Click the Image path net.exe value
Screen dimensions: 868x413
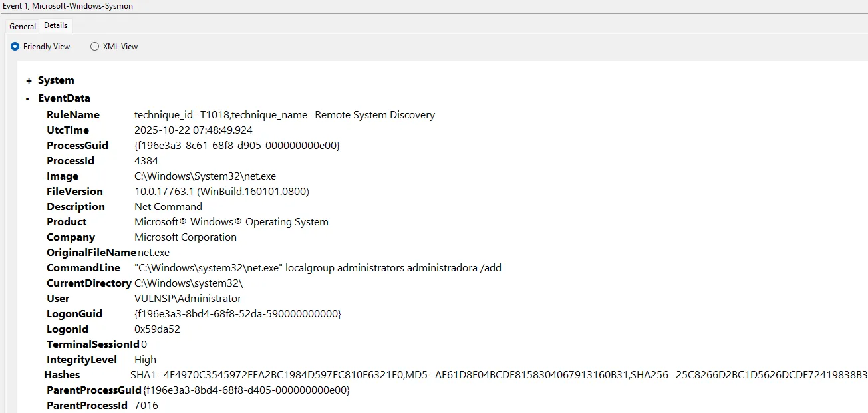[205, 176]
